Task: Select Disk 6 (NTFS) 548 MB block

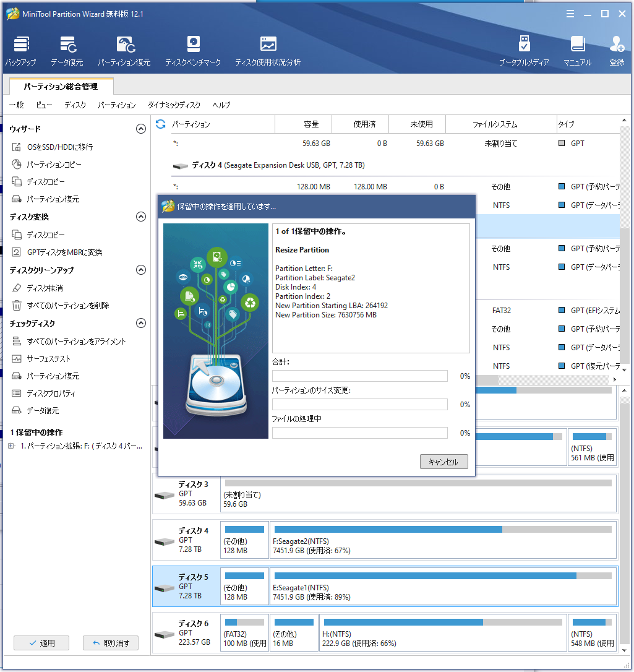Action: coord(593,633)
